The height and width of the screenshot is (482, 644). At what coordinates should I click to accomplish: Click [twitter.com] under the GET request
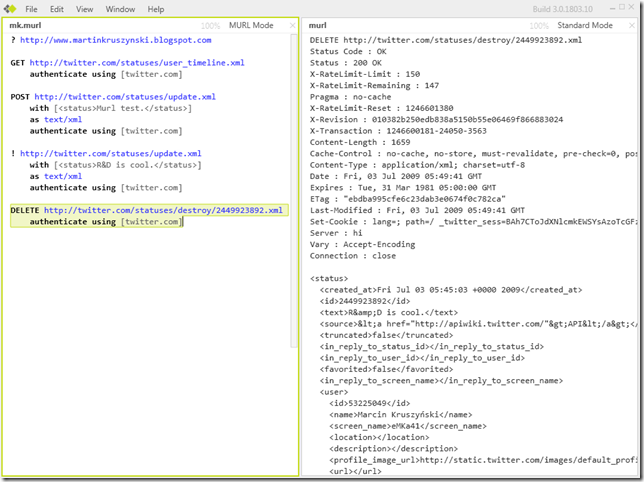[152, 74]
